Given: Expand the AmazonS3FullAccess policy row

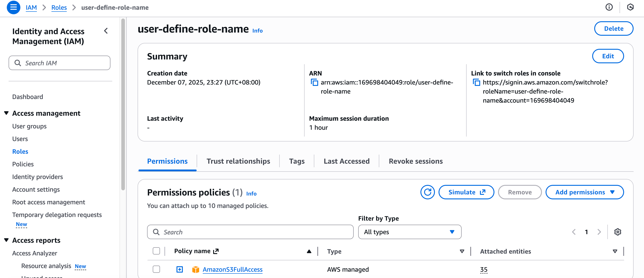Looking at the screenshot, I should pos(179,269).
